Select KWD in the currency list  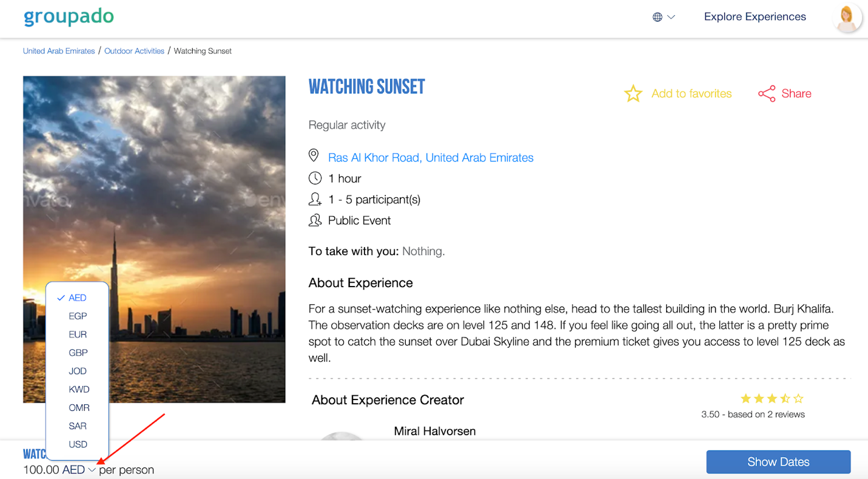[78, 389]
